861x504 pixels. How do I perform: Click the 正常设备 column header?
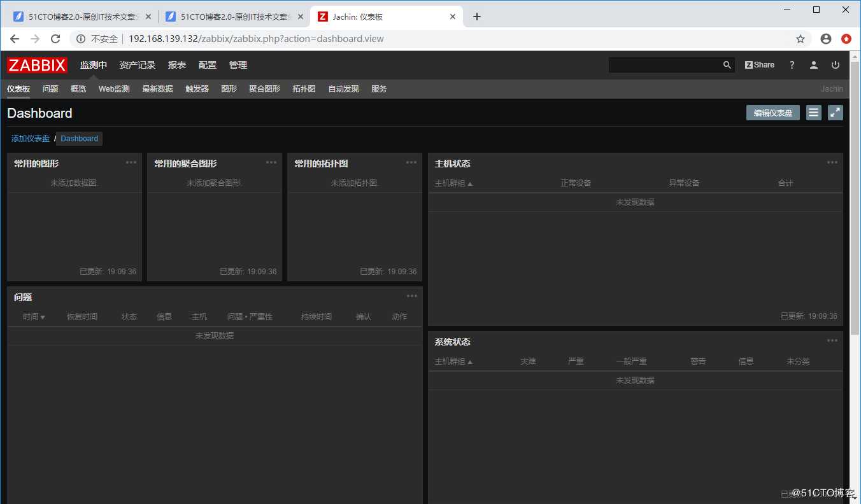point(576,183)
